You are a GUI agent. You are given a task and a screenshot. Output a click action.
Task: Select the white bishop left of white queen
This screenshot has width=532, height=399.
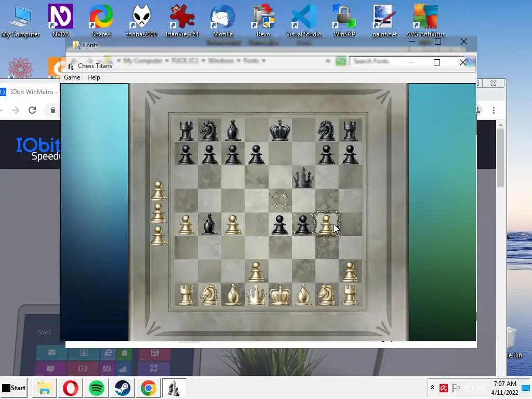click(233, 295)
